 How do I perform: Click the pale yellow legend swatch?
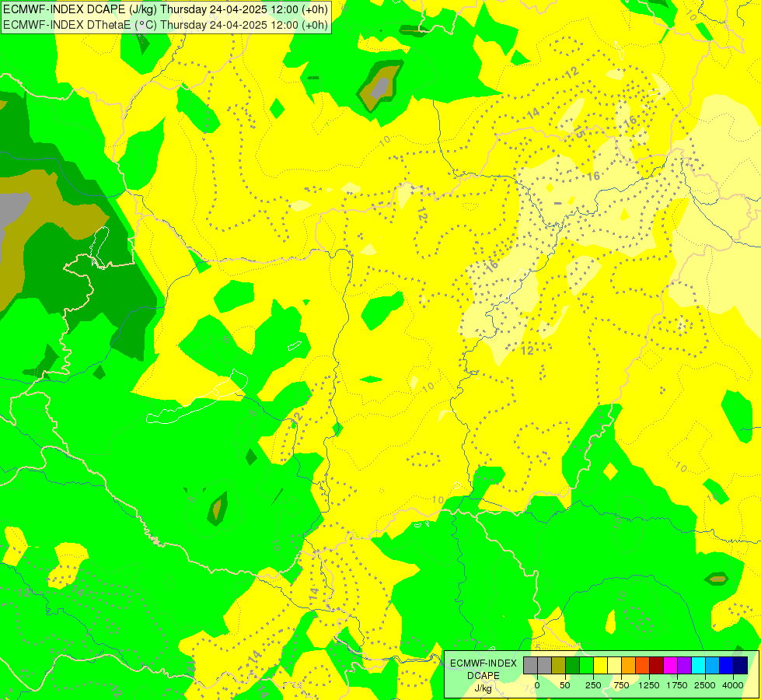pyautogui.click(x=614, y=665)
